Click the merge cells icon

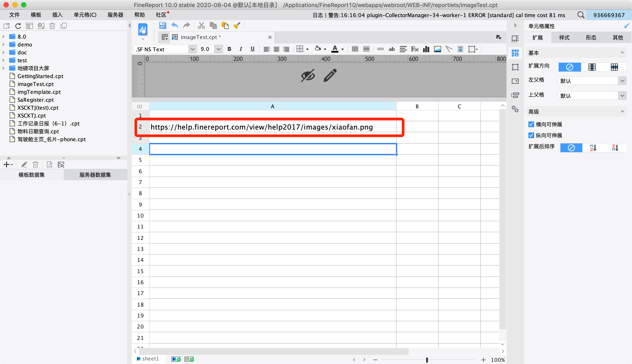pos(355,49)
